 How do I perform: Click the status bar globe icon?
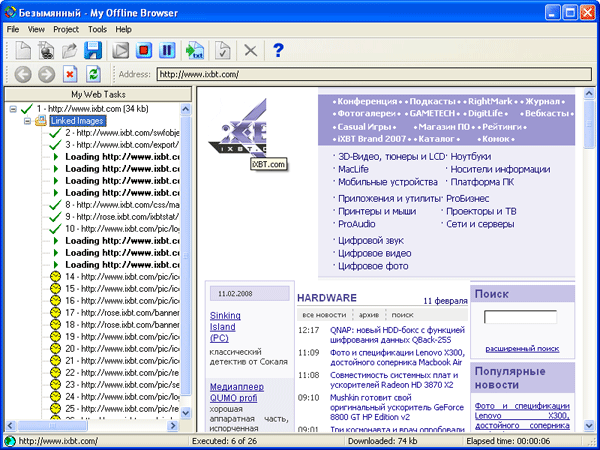pyautogui.click(x=10, y=441)
